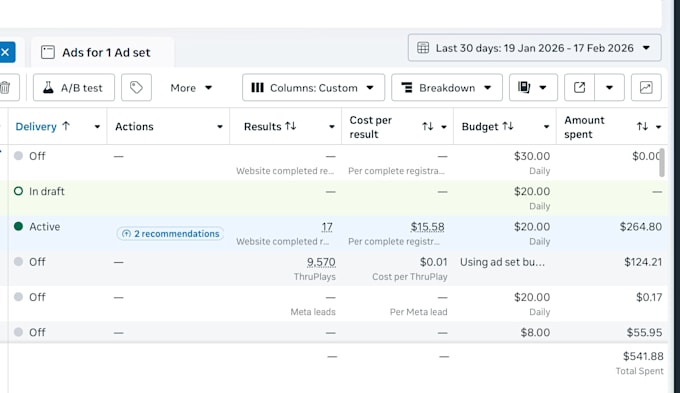Open the Breakdown dropdown
Screen dimensions: 680x393
(447, 88)
